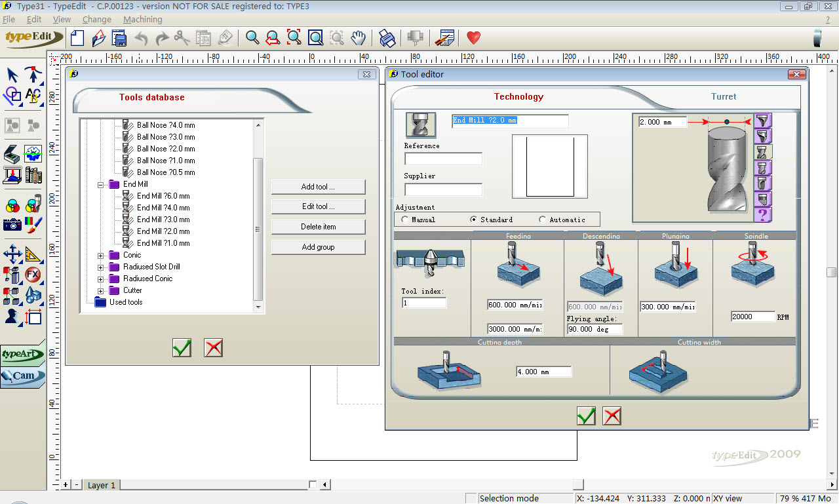Create a new document from the toolbar
This screenshot has height=504, width=839.
[x=77, y=37]
